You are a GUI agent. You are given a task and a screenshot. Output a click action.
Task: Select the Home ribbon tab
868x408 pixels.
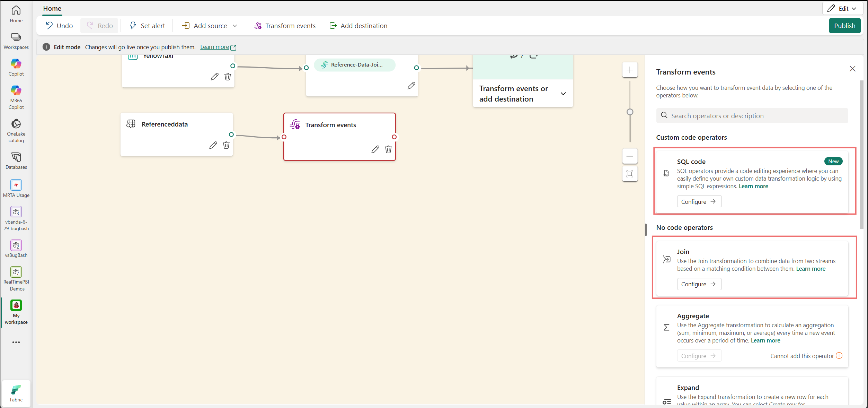coord(52,8)
